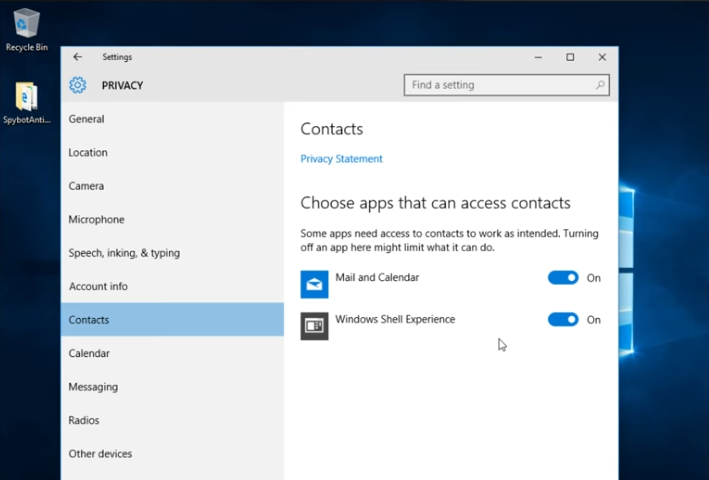Open the General privacy section
This screenshot has height=480, width=709.
172,119
